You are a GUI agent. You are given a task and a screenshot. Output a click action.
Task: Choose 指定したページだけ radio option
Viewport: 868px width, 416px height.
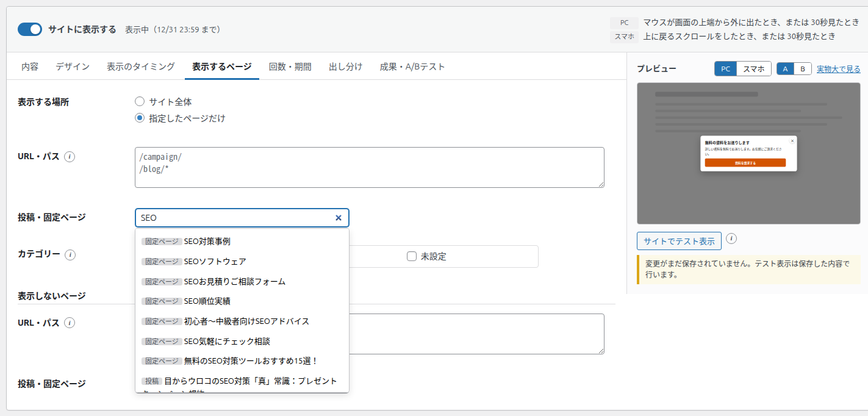pyautogui.click(x=140, y=118)
